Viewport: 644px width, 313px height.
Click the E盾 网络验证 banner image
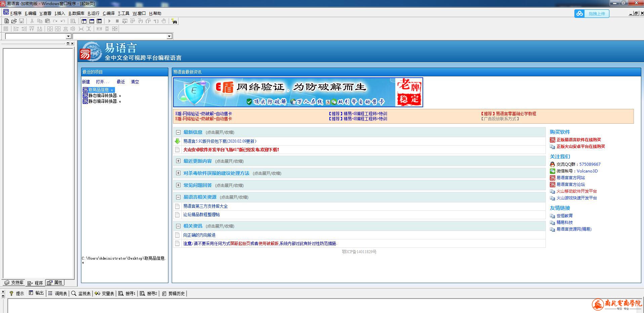click(298, 92)
